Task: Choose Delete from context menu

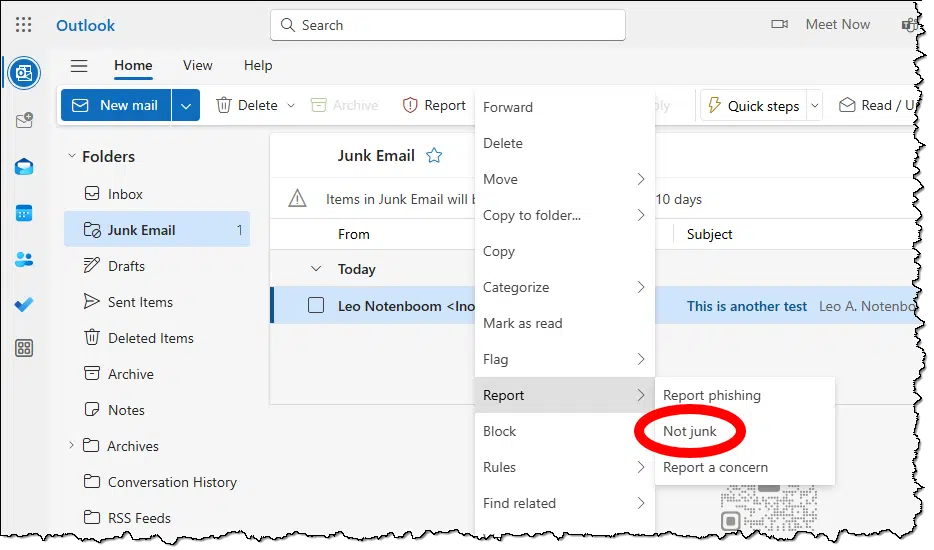Action: (564, 143)
